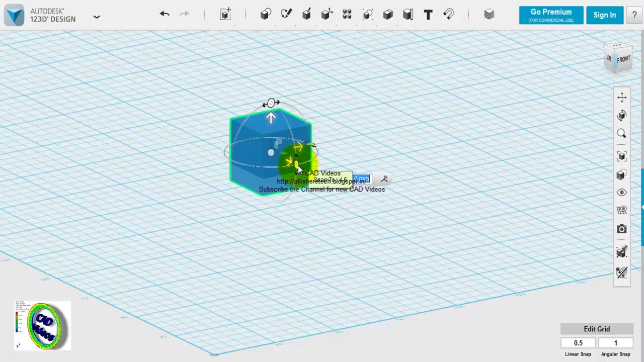Screen dimensions: 644x362
Task: Activate the Pan navigation tool
Action: (622, 98)
